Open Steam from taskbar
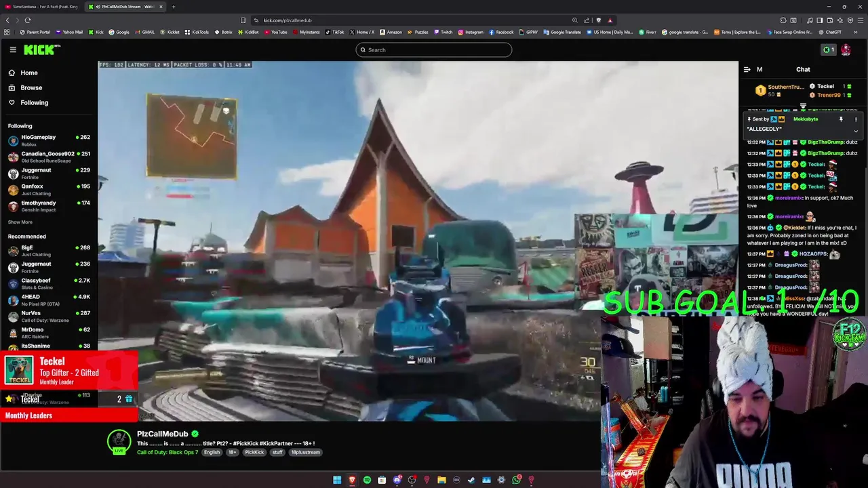868x488 pixels. 471,480
